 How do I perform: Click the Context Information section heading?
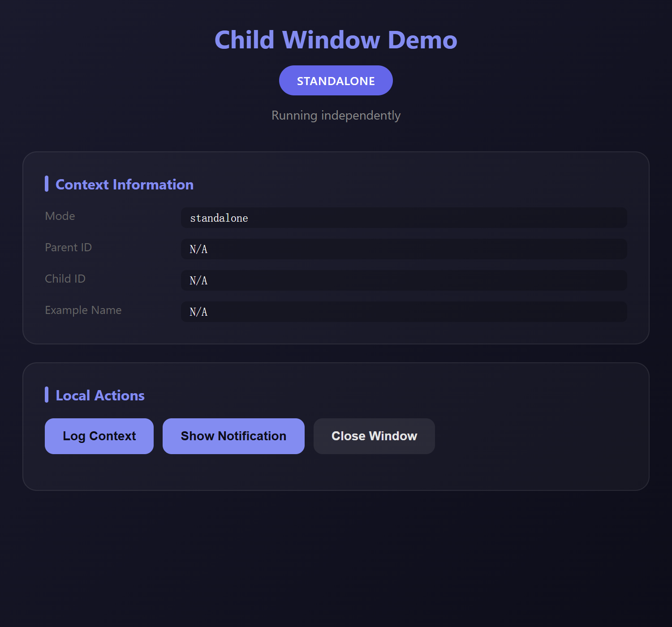124,185
